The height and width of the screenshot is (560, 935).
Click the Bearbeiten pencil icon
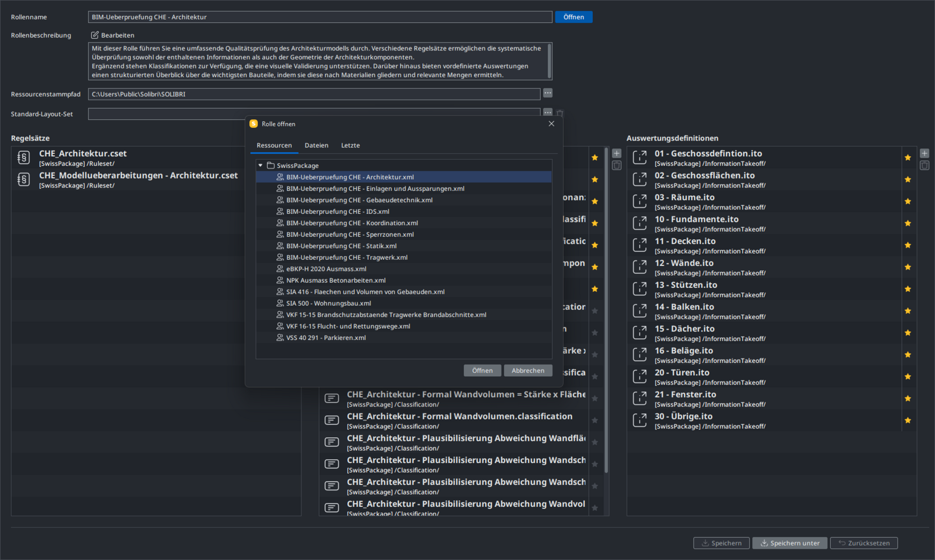(95, 35)
